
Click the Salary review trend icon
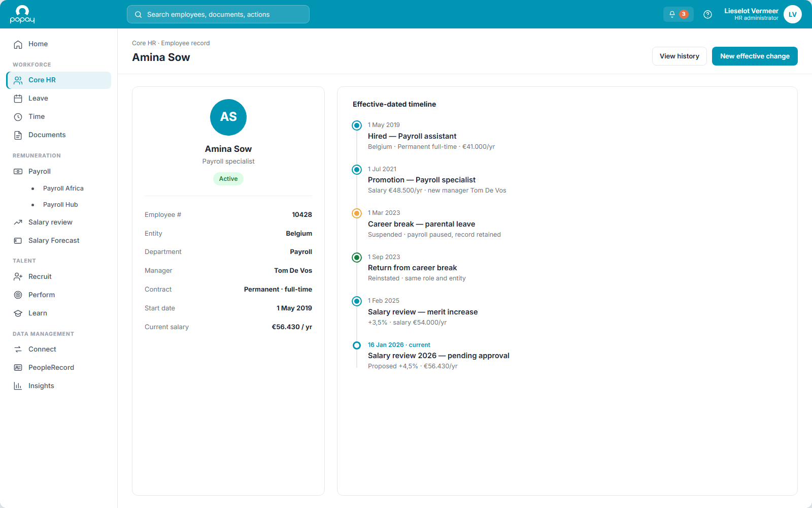coord(18,223)
